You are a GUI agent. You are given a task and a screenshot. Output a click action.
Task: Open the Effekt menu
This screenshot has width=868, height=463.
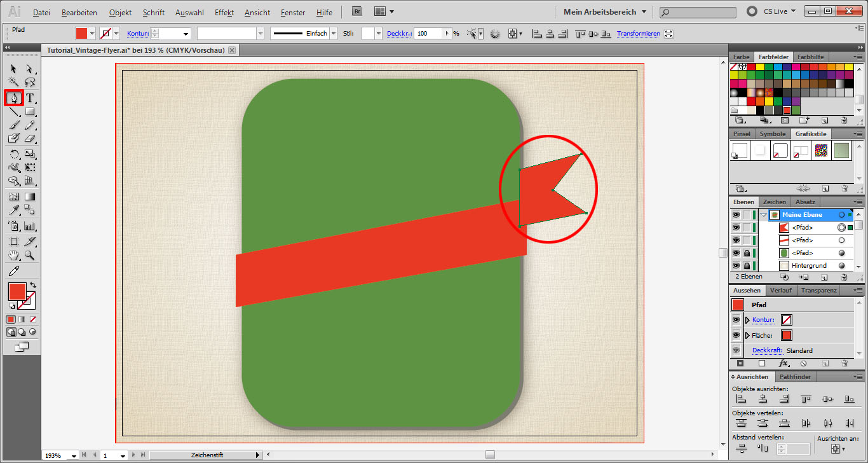pos(224,13)
